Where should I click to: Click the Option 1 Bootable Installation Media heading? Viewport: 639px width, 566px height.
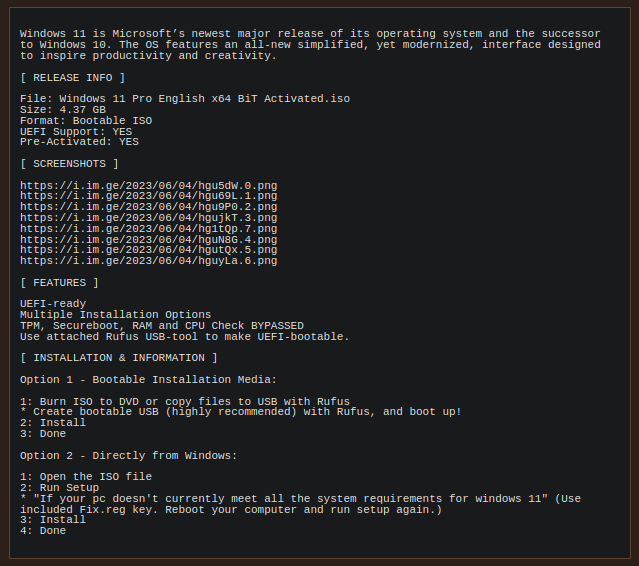pyautogui.click(x=148, y=380)
